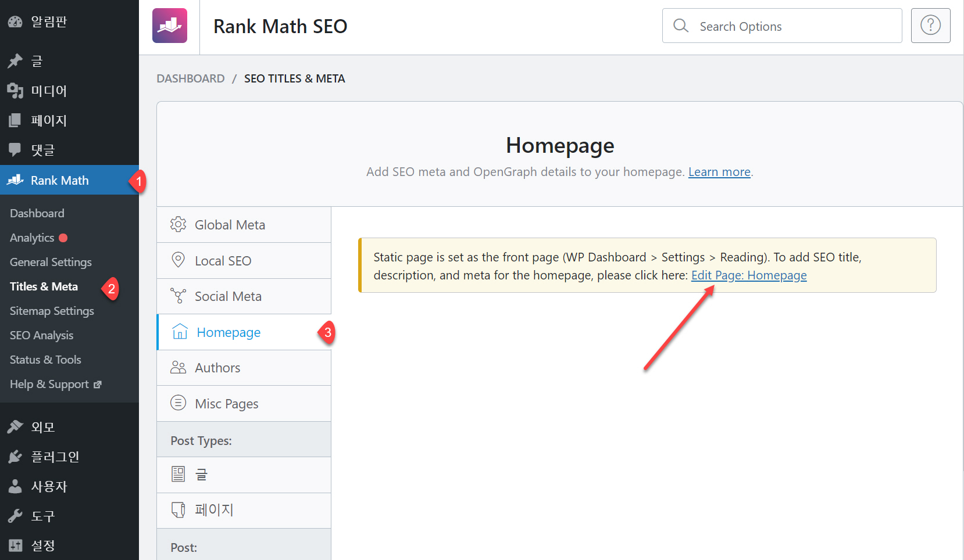The image size is (964, 560).
Task: Click the red Analytics notification dot
Action: click(x=63, y=238)
